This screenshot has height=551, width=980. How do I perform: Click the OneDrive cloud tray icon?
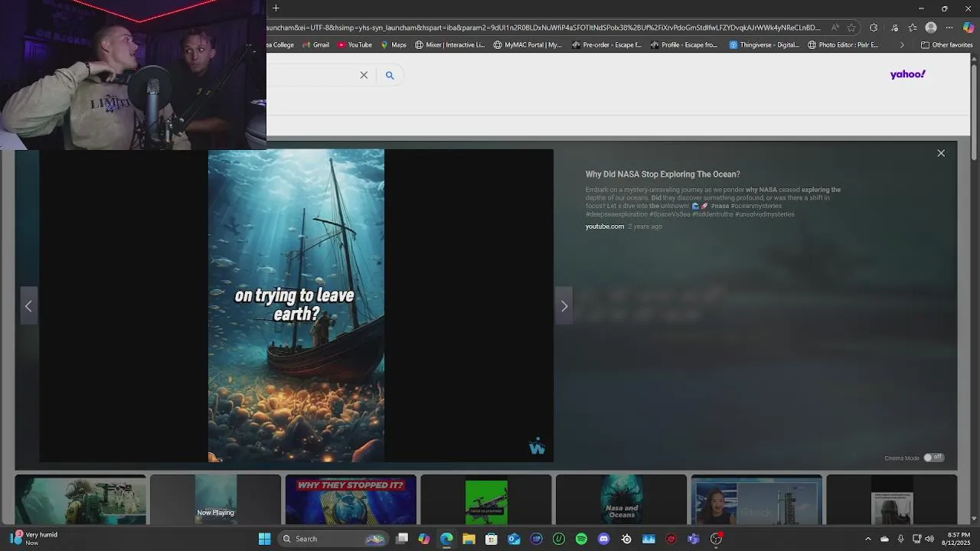click(x=884, y=539)
